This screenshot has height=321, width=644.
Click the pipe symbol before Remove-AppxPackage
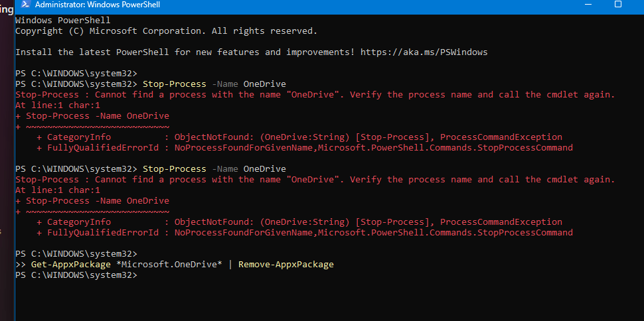click(x=230, y=265)
